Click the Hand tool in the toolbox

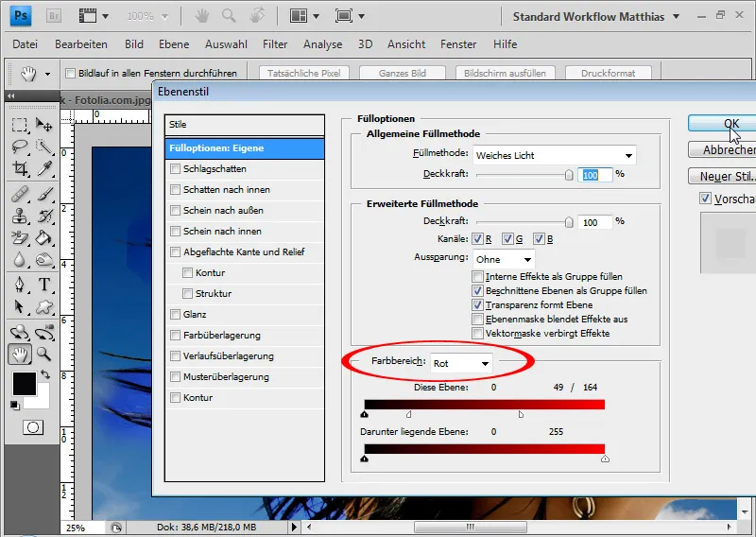(19, 355)
